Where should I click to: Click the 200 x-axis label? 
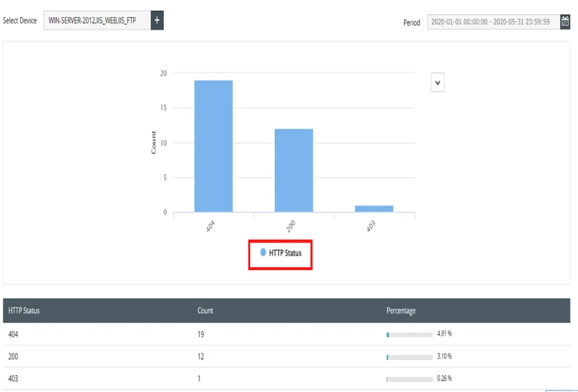pos(291,227)
